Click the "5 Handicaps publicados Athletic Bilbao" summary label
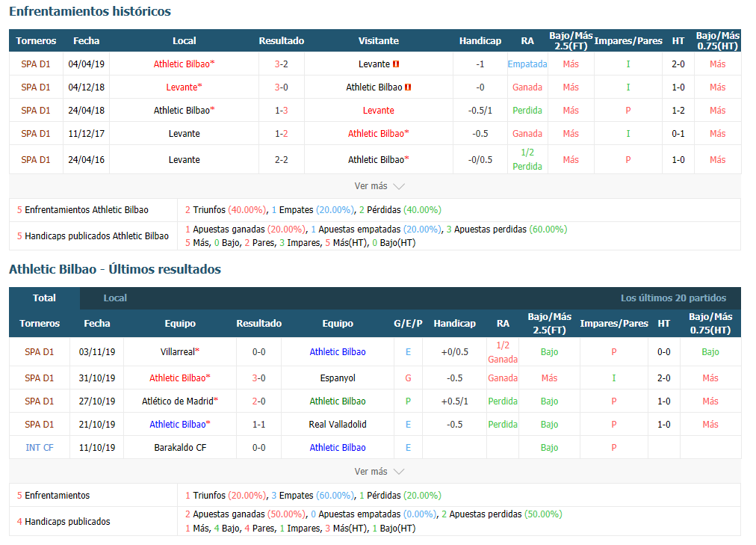The height and width of the screenshot is (545, 756). [x=93, y=235]
